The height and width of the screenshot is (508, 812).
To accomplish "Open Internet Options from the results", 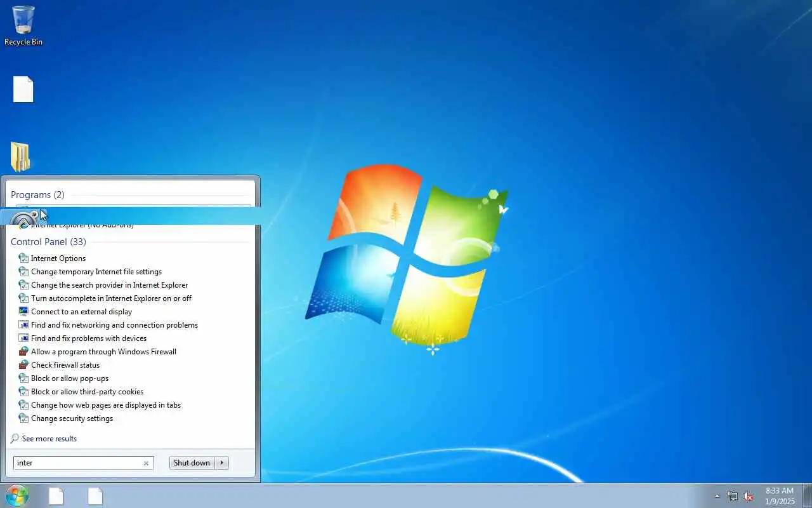I will coord(58,258).
